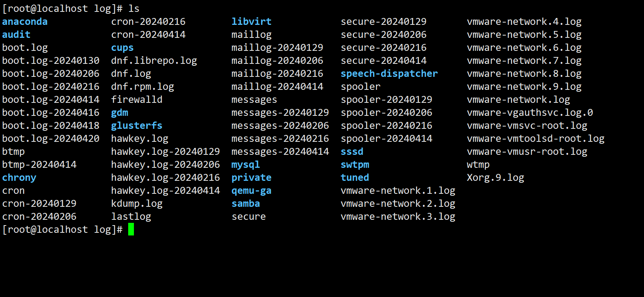Click the libvirt directory entry
Screen dimensions: 644x297
(251, 22)
